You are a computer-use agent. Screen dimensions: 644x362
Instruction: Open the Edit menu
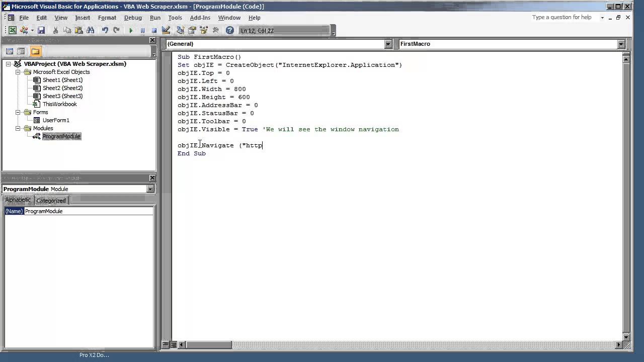coord(42,18)
